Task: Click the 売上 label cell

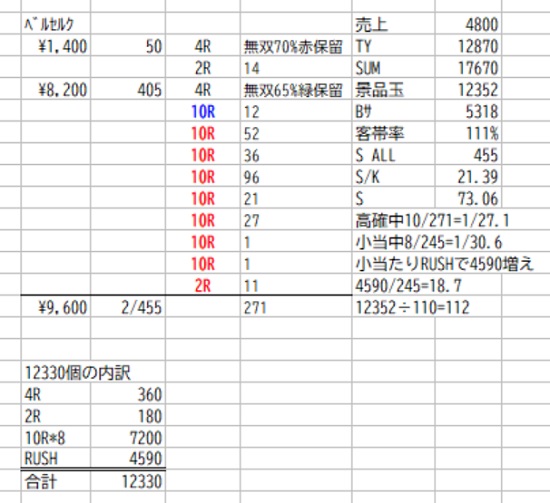Action: 393,24
